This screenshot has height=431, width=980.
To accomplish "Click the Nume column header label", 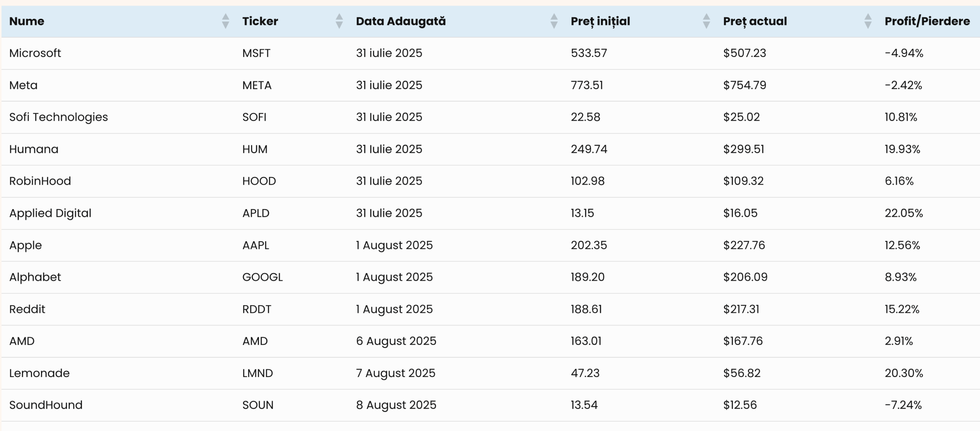I will [x=27, y=21].
